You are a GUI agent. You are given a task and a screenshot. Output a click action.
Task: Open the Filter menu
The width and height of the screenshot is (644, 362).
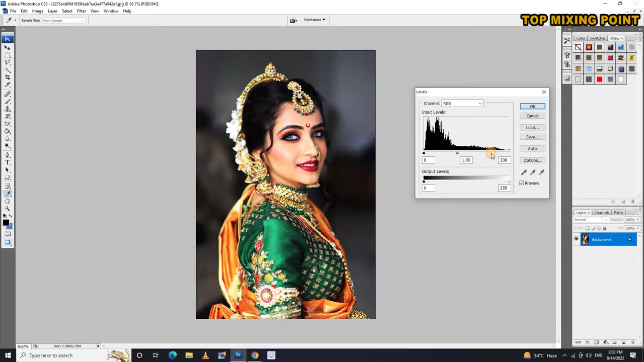(82, 11)
